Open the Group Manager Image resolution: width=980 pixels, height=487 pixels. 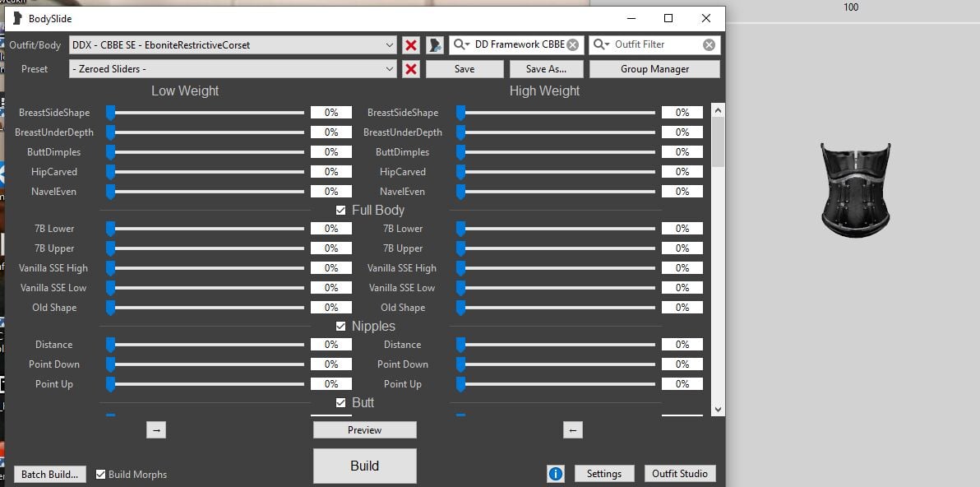click(x=654, y=69)
